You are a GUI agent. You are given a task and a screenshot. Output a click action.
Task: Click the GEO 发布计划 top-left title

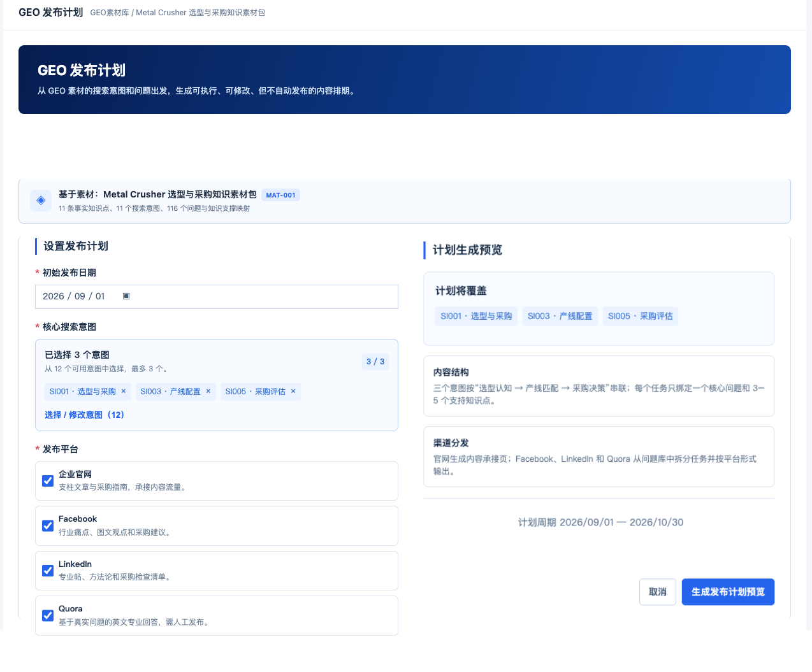(51, 12)
